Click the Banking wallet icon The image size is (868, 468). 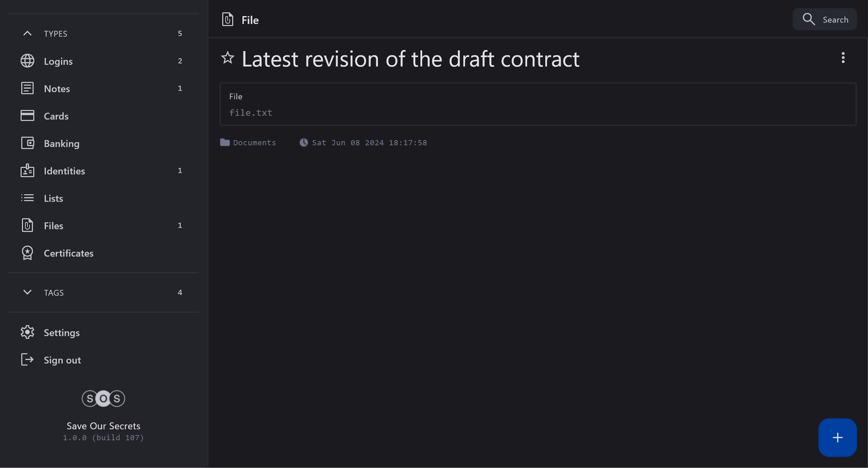tap(27, 143)
